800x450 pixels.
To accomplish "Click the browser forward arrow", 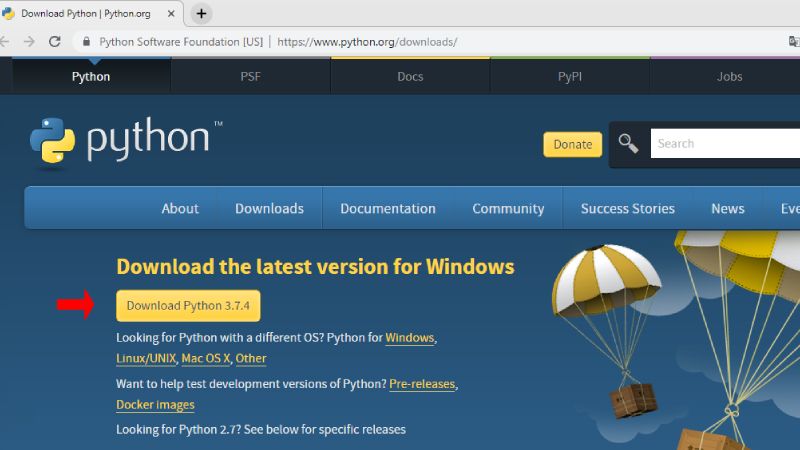I will click(x=29, y=41).
